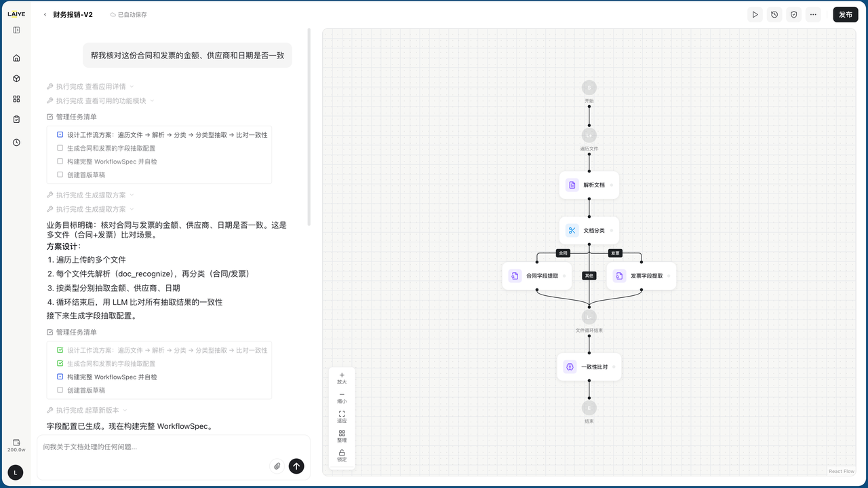
Task: Publish the workflow with 发布
Action: tap(845, 14)
